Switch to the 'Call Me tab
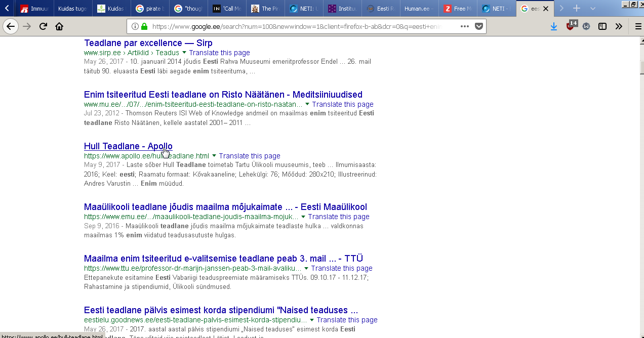Image resolution: width=644 pixels, height=338 pixels. coord(226,9)
